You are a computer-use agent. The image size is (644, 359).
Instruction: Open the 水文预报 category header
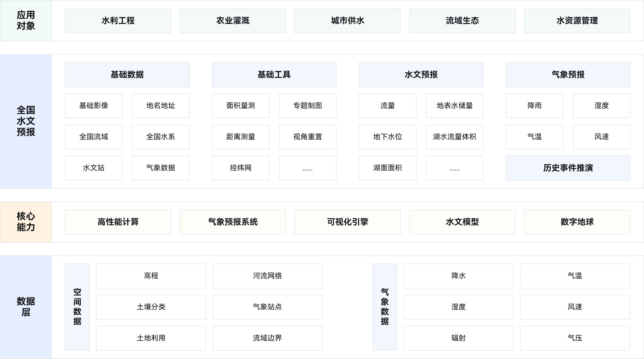click(x=421, y=74)
